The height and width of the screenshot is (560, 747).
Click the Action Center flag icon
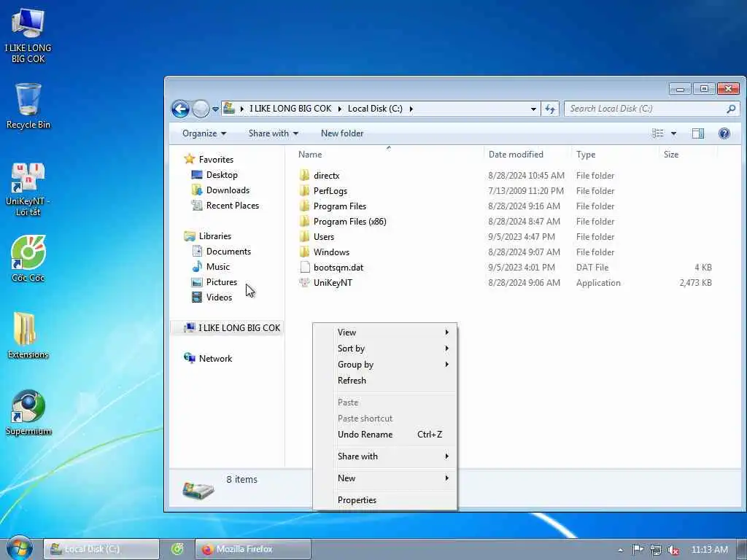tap(638, 550)
